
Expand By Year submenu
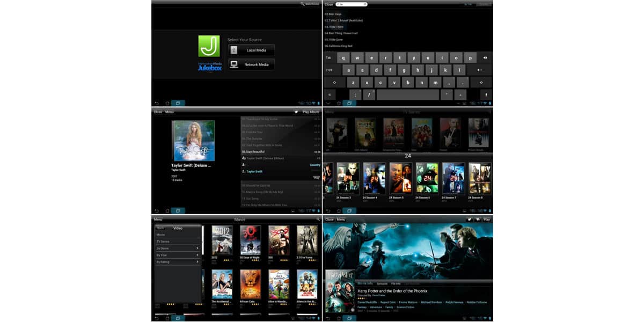click(178, 255)
